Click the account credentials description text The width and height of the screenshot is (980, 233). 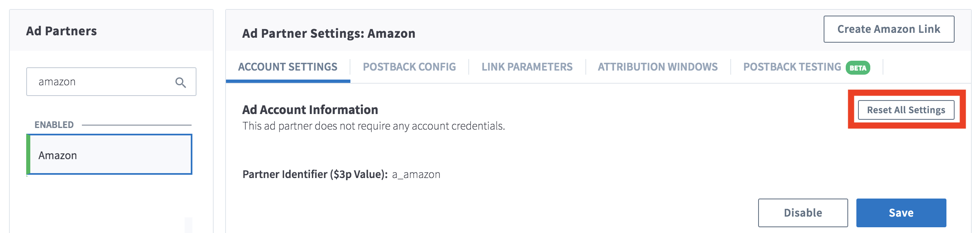[x=373, y=126]
